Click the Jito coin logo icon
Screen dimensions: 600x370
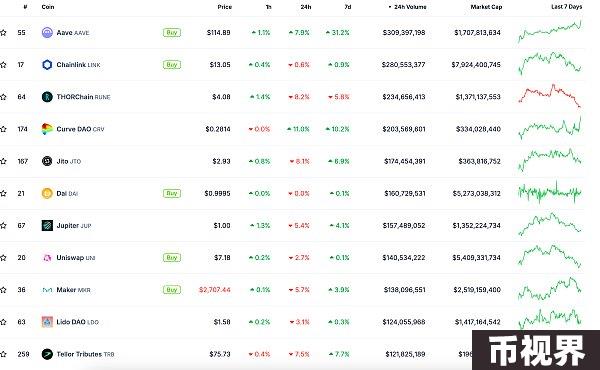[x=47, y=161]
